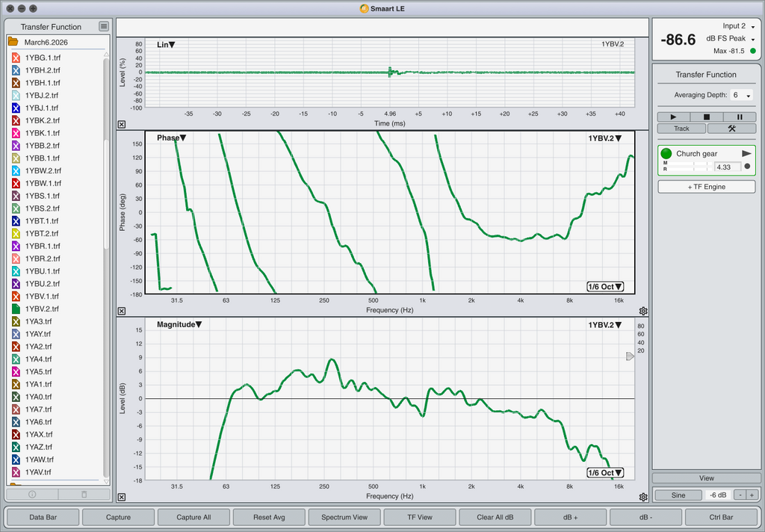
Task: Open the phase plot gear settings
Action: pyautogui.click(x=643, y=311)
